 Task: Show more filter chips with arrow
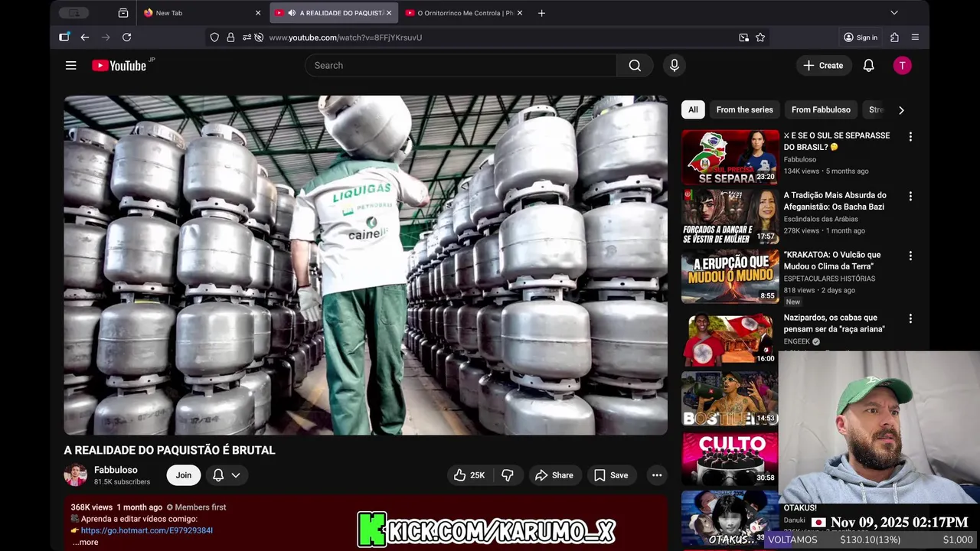click(901, 110)
